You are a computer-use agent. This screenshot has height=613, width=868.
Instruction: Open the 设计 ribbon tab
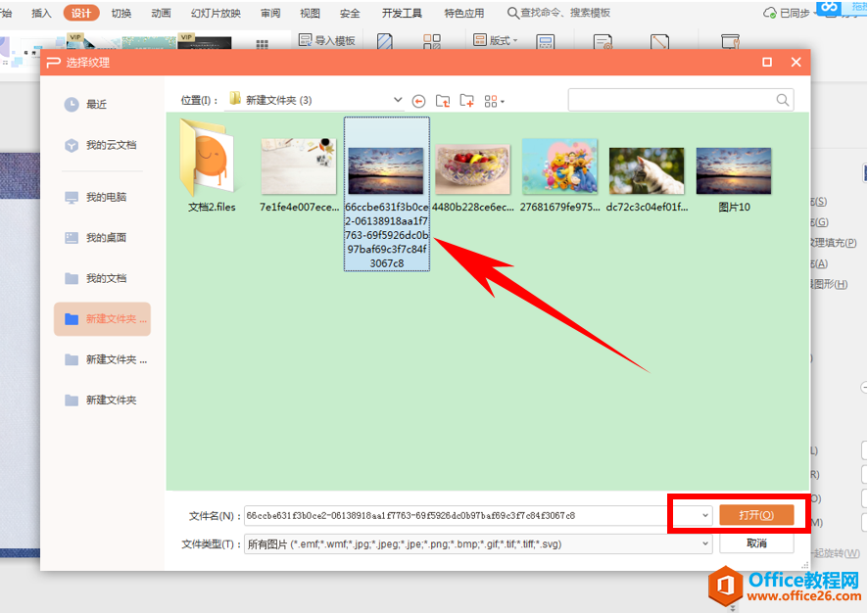pos(80,13)
